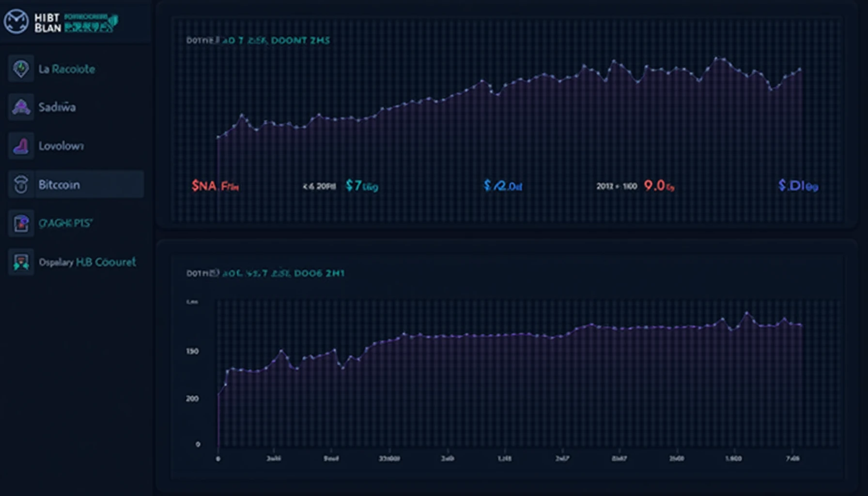Click the HIBT BLAN logo icon
This screenshot has height=496, width=868.
click(16, 21)
